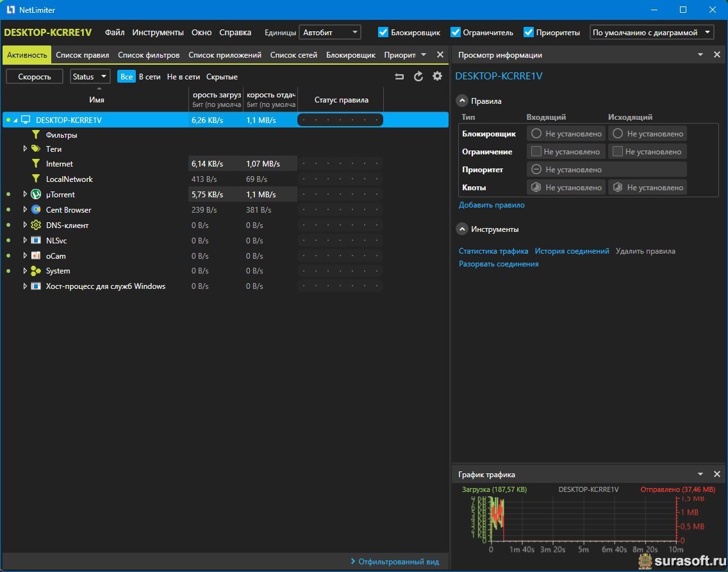
Task: Close the activity tab panel
Action: tap(440, 54)
